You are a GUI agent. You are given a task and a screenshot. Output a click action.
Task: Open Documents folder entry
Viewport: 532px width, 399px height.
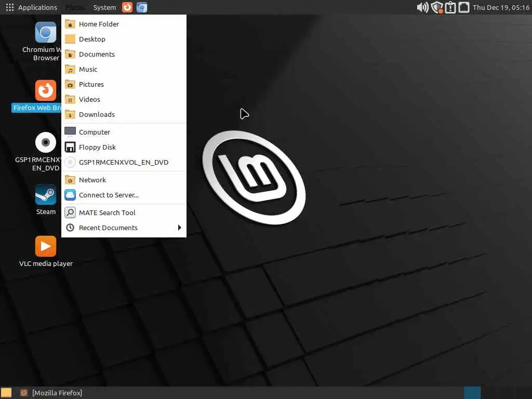coord(124,54)
